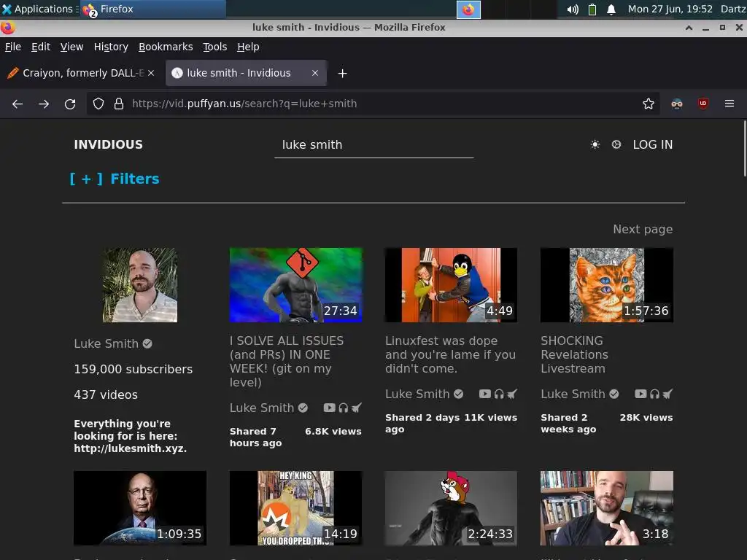Click the page vertical scrollbar
Viewport: 747px width, 560px height.
[745, 148]
